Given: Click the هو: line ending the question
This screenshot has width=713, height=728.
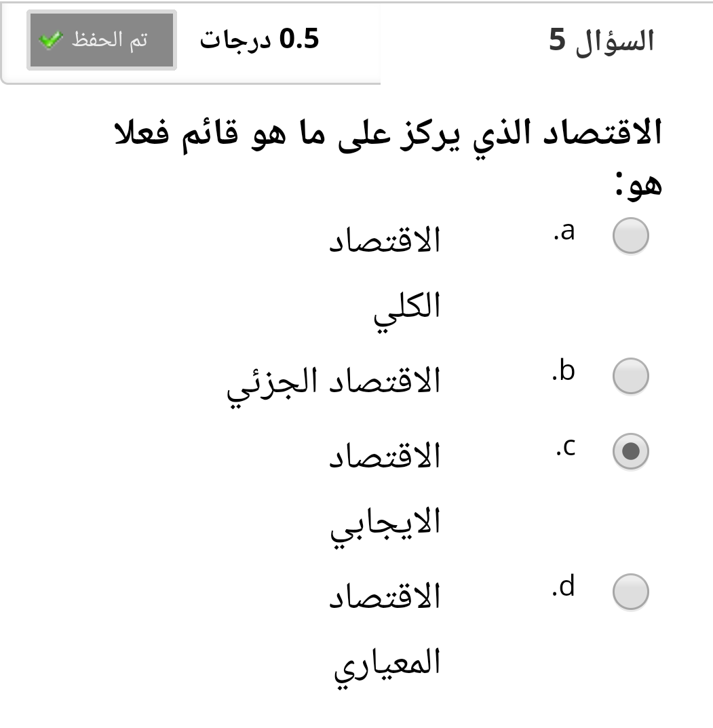Looking at the screenshot, I should click(638, 185).
